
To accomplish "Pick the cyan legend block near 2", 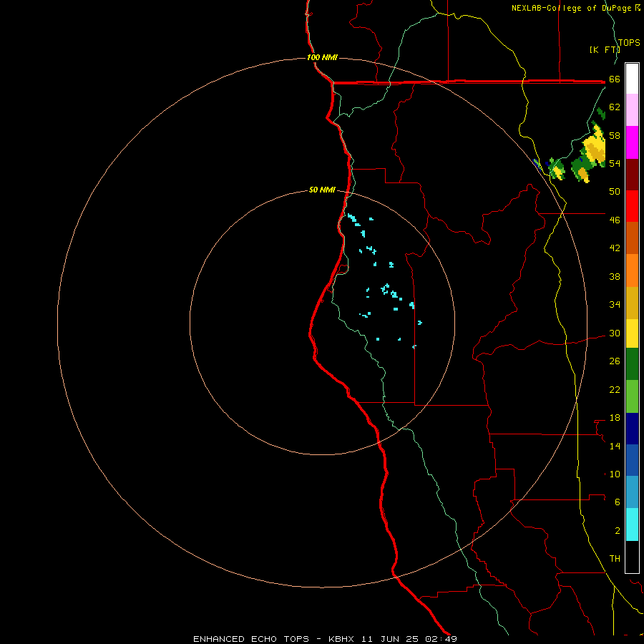I will tap(632, 525).
